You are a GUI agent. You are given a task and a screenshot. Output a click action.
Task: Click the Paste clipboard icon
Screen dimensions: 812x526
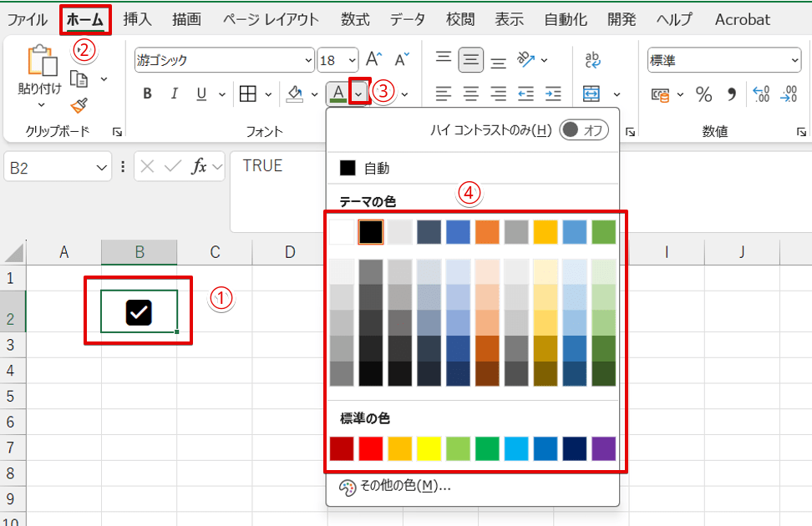pyautogui.click(x=42, y=61)
